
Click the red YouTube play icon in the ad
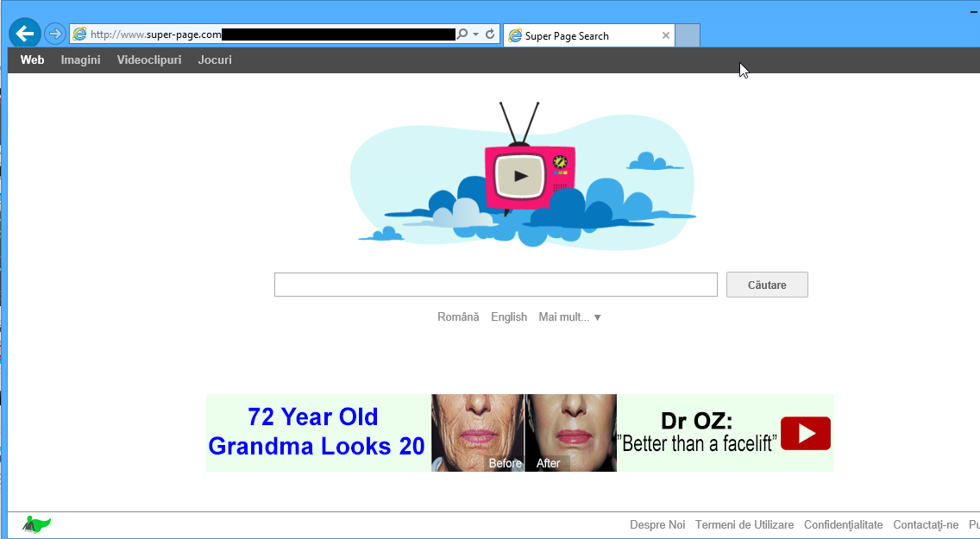pyautogui.click(x=805, y=434)
